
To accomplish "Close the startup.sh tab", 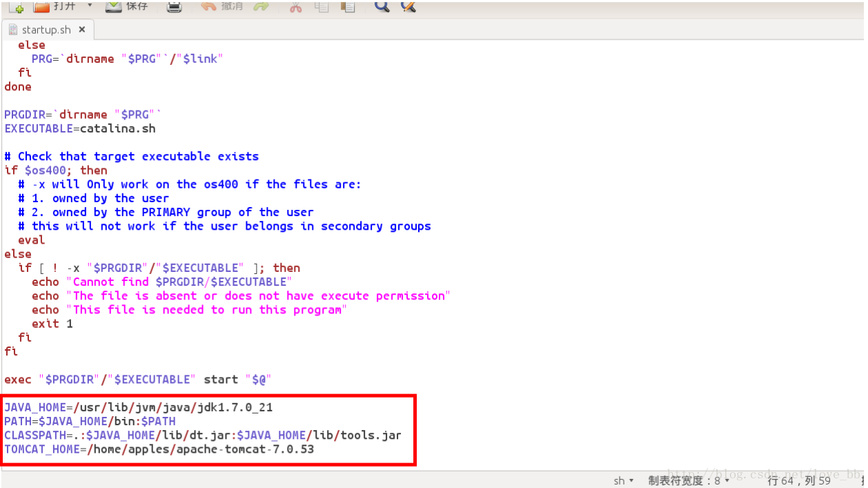I will click(x=82, y=30).
